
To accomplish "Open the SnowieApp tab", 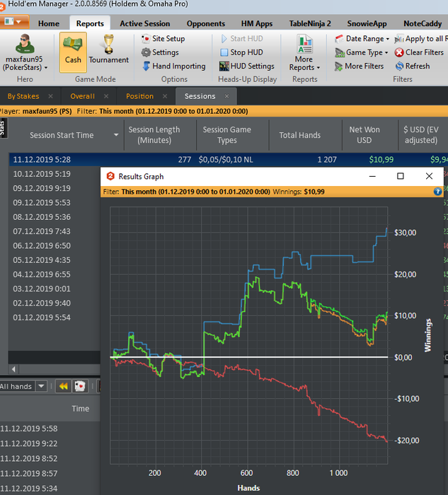I will coord(367,23).
